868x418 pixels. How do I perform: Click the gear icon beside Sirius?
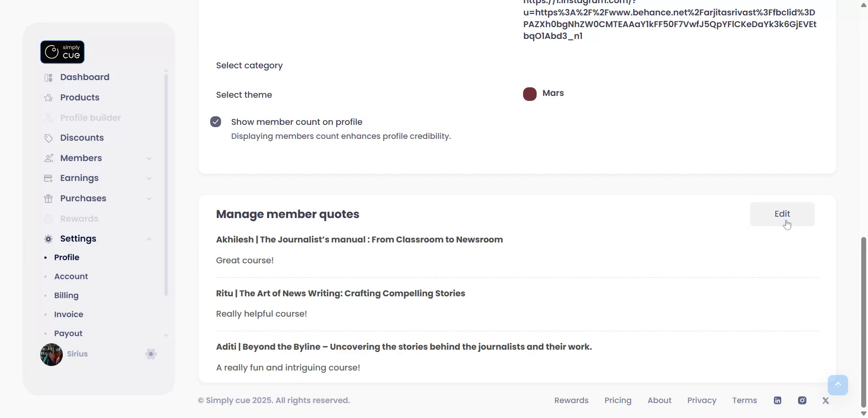click(151, 354)
